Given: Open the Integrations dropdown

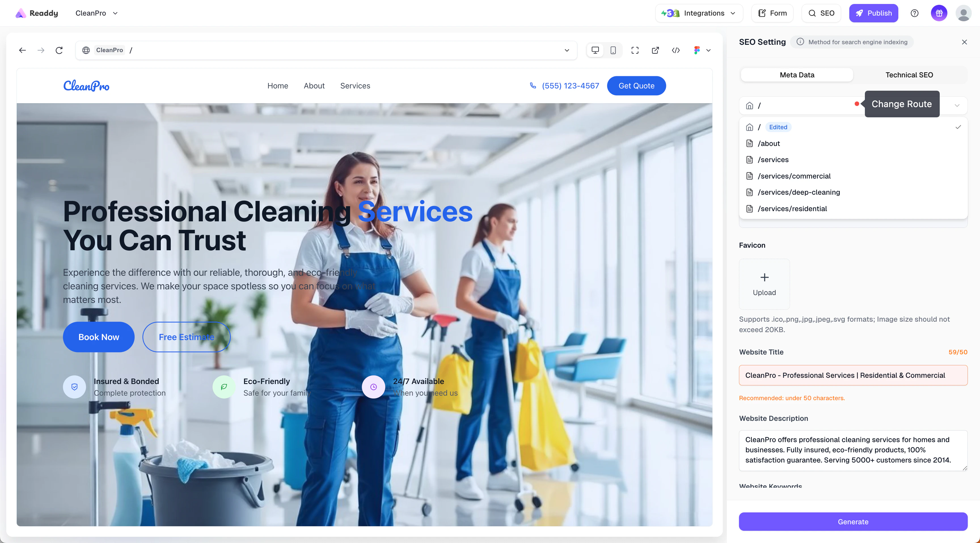Looking at the screenshot, I should point(698,13).
